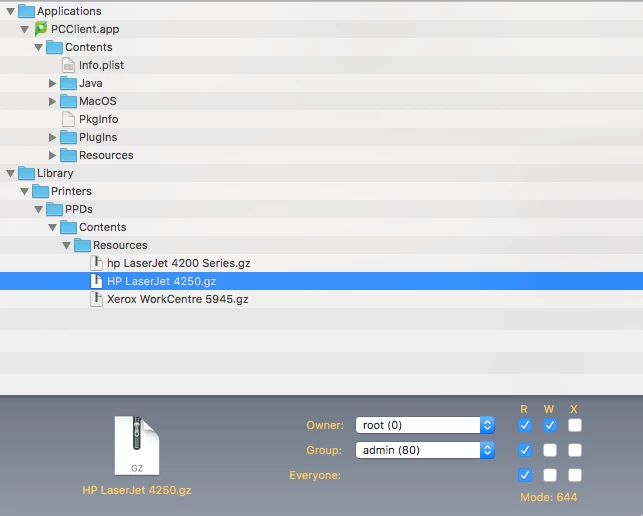Expand Resources triangle under PCClient Contents
The height and width of the screenshot is (516, 643).
[x=52, y=155]
